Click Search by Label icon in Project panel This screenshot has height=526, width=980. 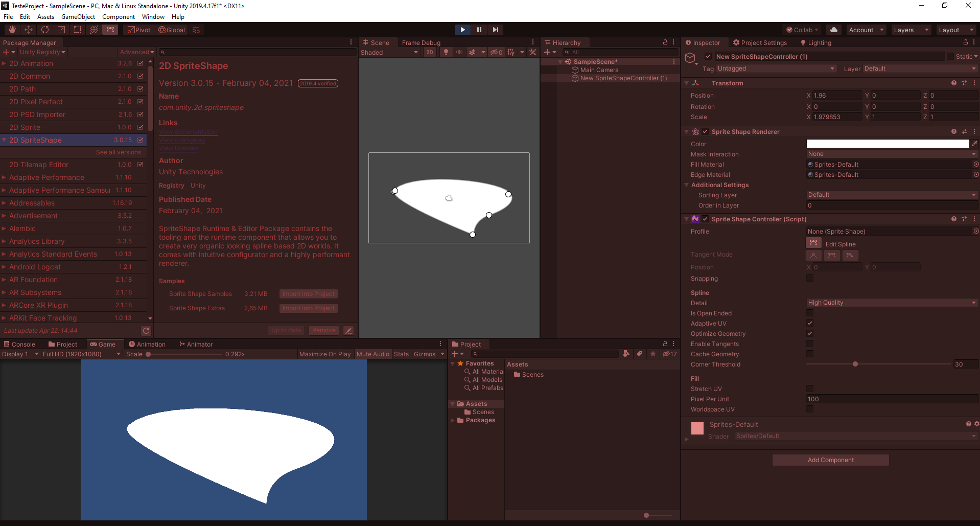click(639, 354)
